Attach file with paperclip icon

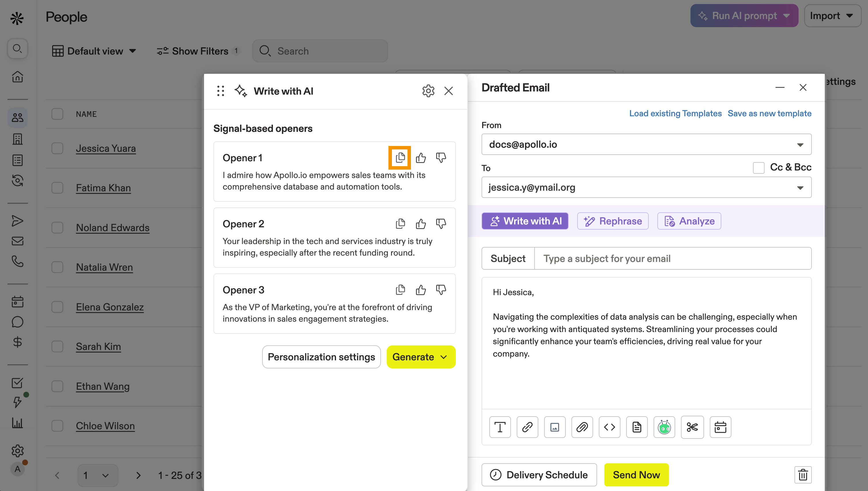click(x=582, y=427)
